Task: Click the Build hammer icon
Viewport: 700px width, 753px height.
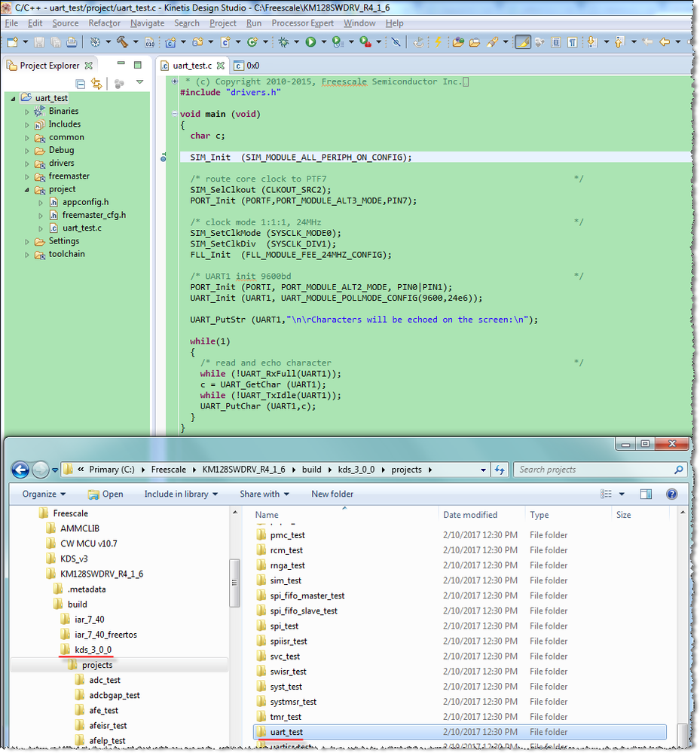Action: (x=122, y=42)
